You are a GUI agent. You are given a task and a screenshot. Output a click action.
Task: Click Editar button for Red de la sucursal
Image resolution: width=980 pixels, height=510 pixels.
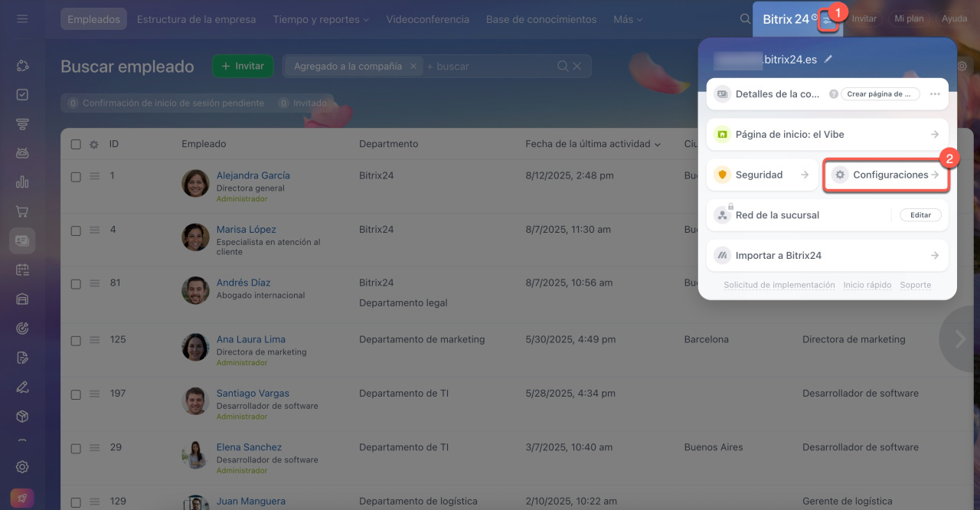[x=920, y=215]
